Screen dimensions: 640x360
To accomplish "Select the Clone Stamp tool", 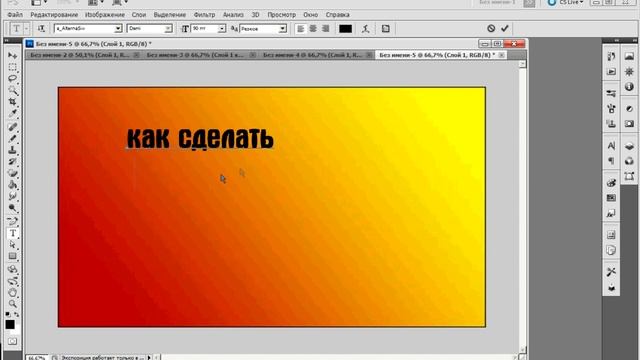I will [13, 150].
